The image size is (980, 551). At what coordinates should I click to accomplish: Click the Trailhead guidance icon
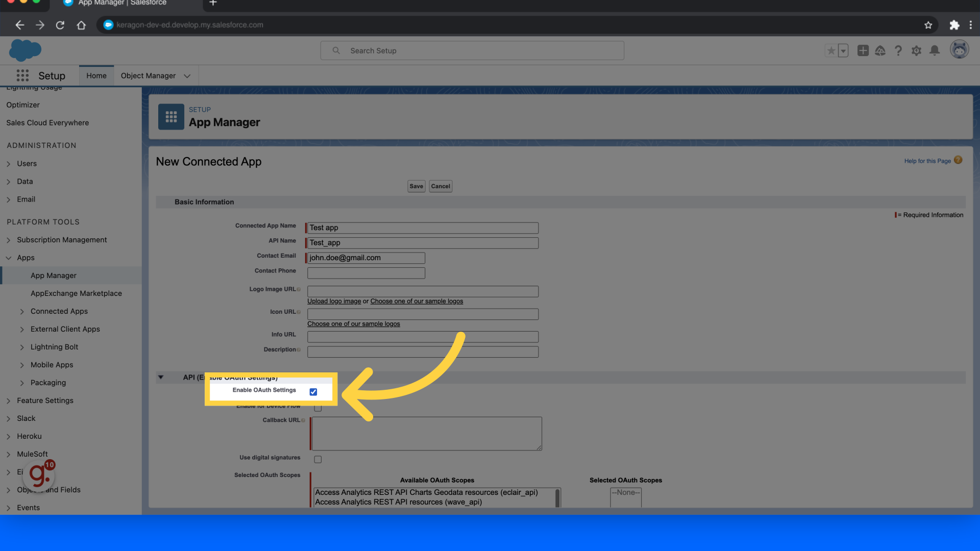coord(880,51)
